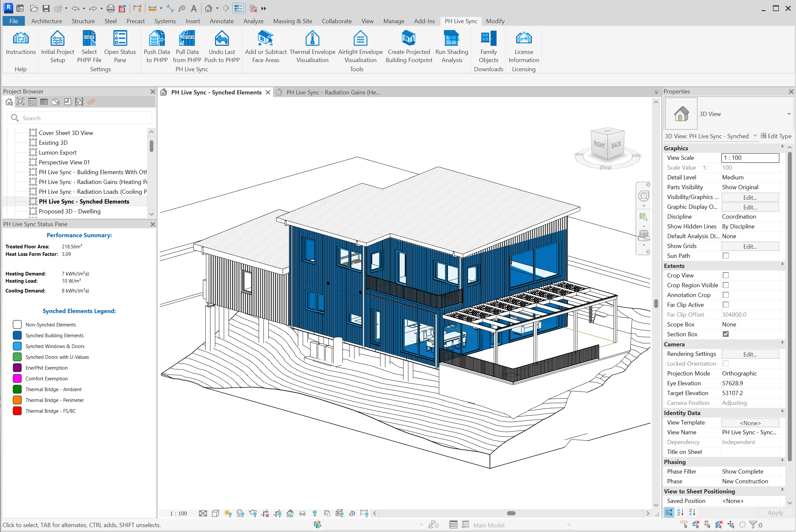Click the sun path icon in view control bar
The image size is (796, 532).
pos(228,513)
